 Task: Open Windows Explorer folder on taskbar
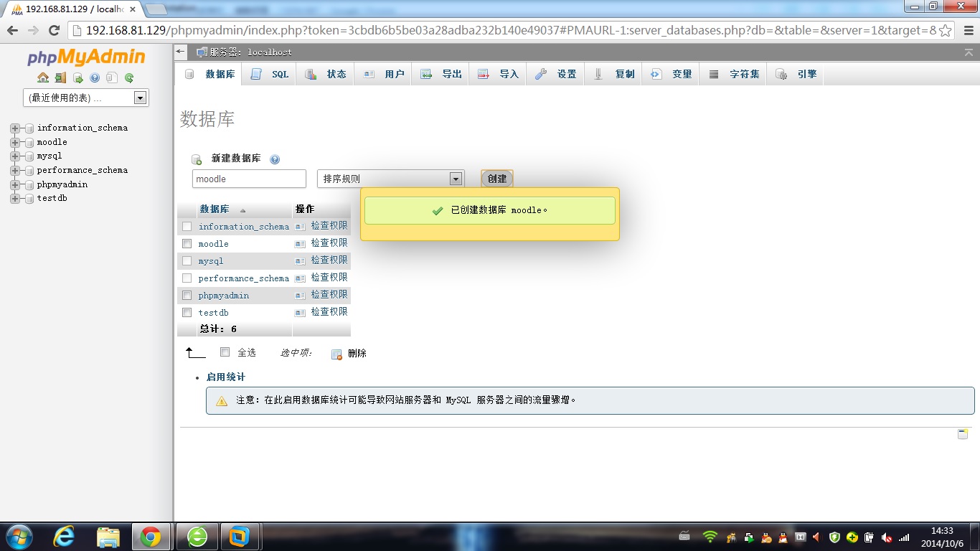[108, 537]
